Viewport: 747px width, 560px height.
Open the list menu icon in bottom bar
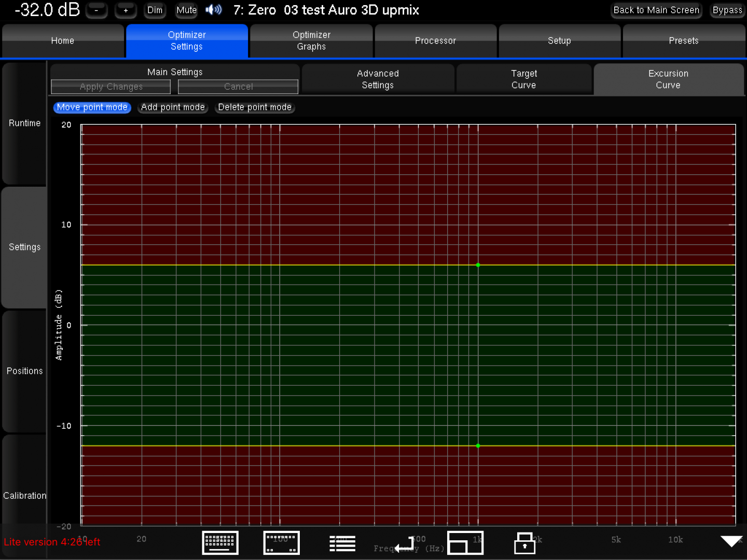click(x=342, y=543)
